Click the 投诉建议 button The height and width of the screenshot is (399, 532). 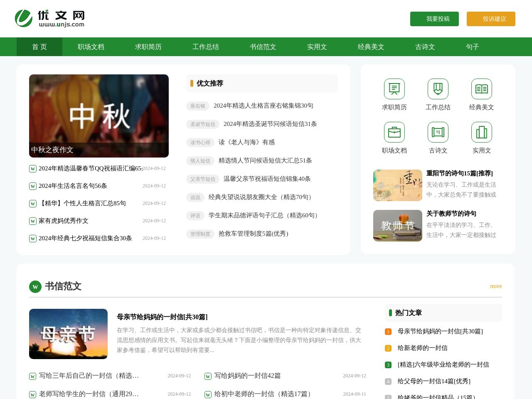click(x=491, y=19)
